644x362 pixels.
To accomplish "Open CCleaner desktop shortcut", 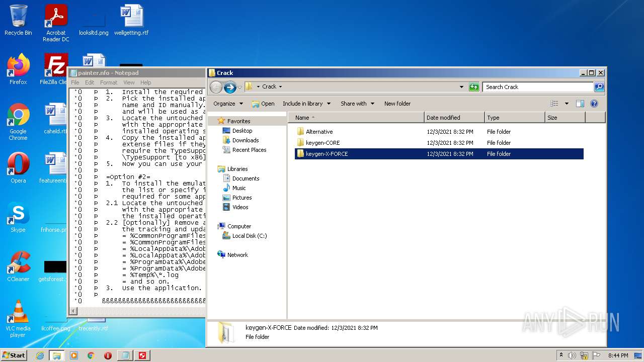I will [x=18, y=266].
